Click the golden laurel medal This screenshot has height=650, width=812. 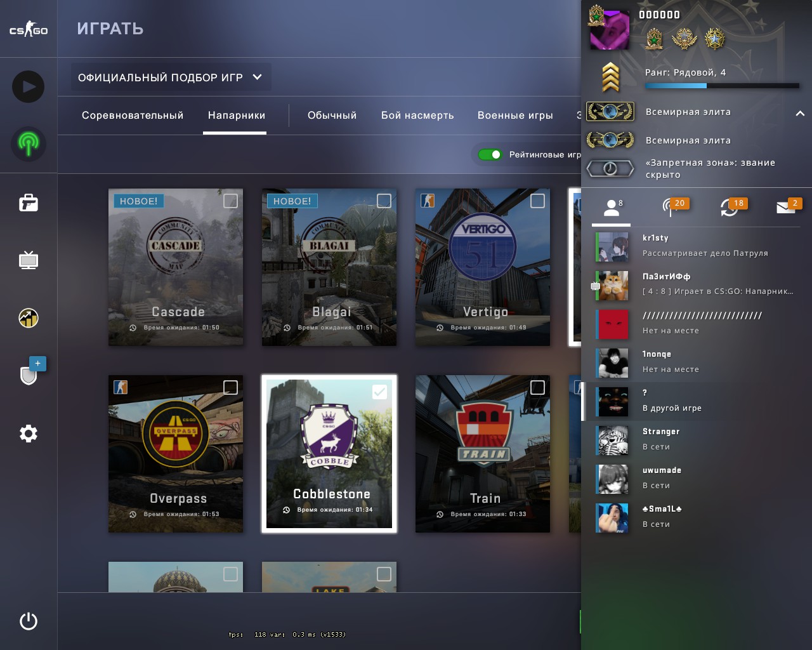tap(684, 39)
